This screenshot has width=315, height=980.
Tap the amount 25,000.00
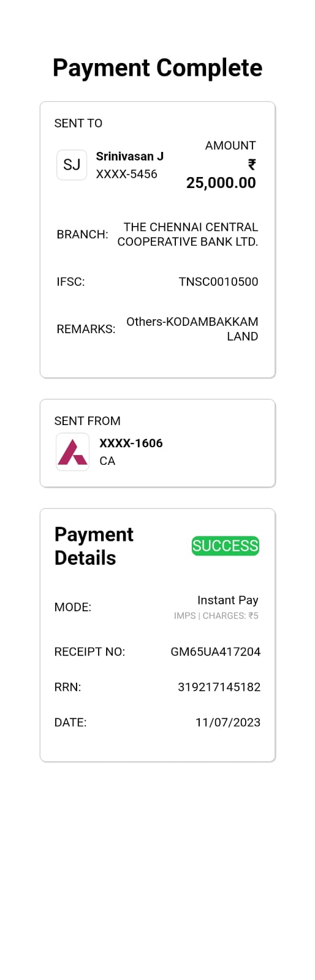(221, 183)
